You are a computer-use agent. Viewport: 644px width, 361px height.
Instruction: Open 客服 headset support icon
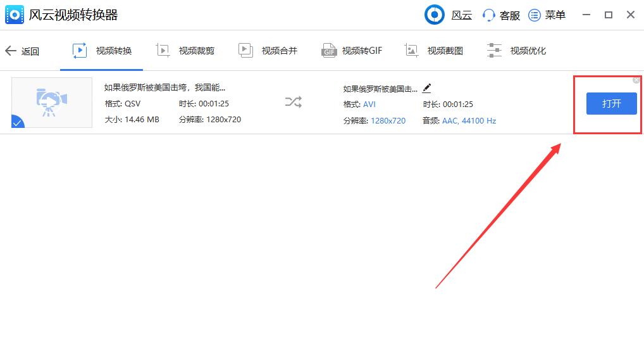tap(488, 15)
